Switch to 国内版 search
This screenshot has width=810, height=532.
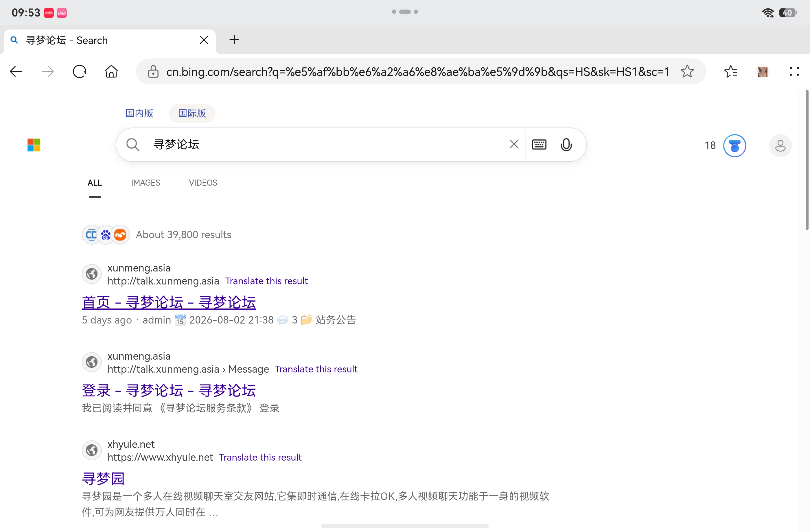(x=139, y=113)
